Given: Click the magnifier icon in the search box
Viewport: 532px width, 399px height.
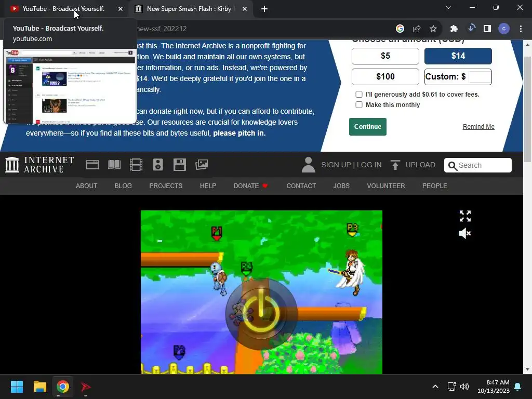Looking at the screenshot, I should tap(453, 166).
